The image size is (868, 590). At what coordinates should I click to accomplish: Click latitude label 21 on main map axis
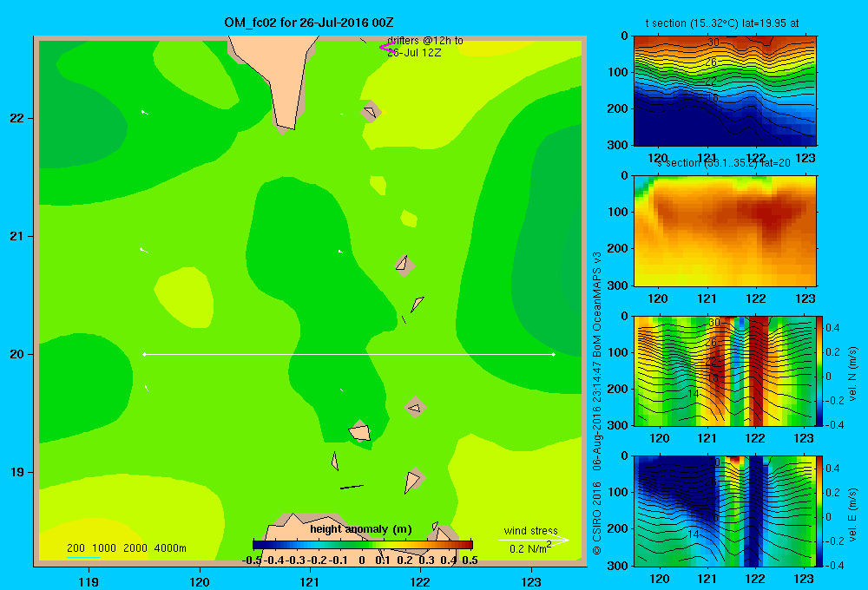16,236
